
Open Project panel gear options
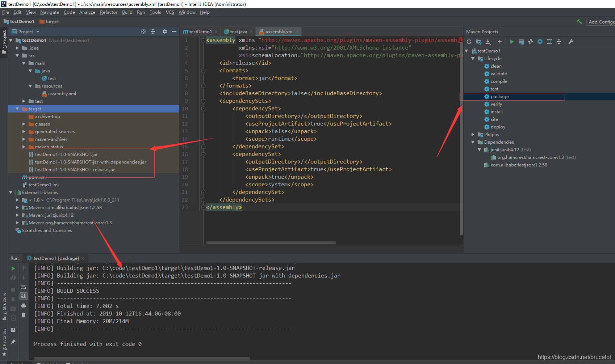(x=165, y=31)
